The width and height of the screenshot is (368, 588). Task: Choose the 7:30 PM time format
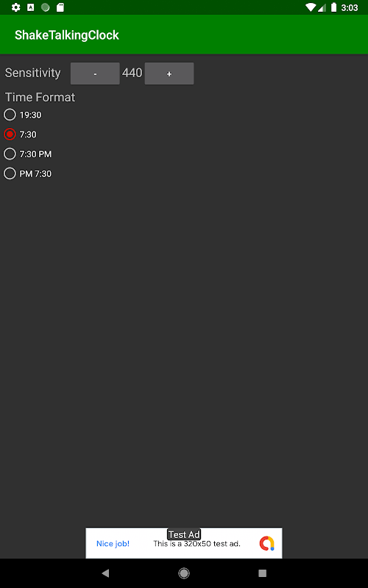28,154
